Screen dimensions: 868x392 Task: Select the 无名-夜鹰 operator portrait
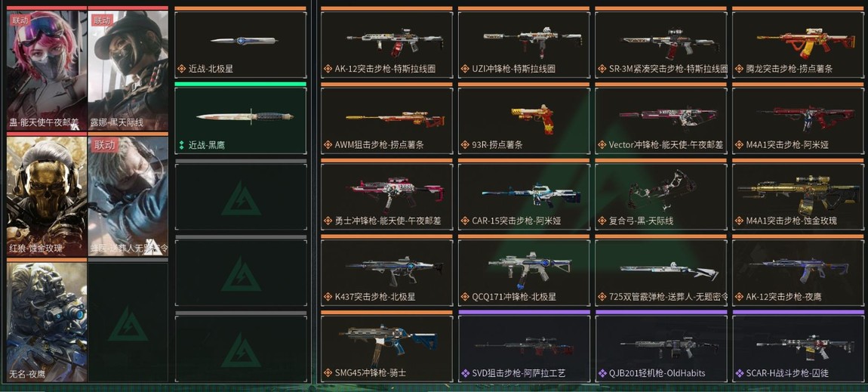(47, 322)
